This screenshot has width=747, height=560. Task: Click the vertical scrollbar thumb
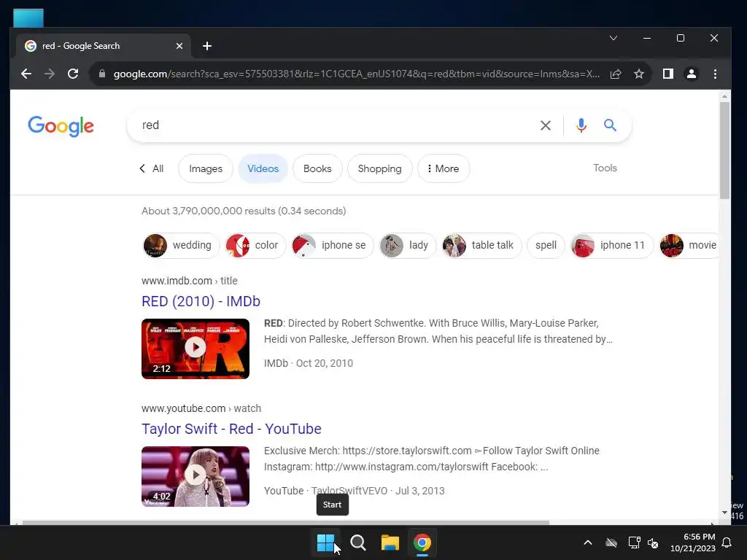pos(724,150)
